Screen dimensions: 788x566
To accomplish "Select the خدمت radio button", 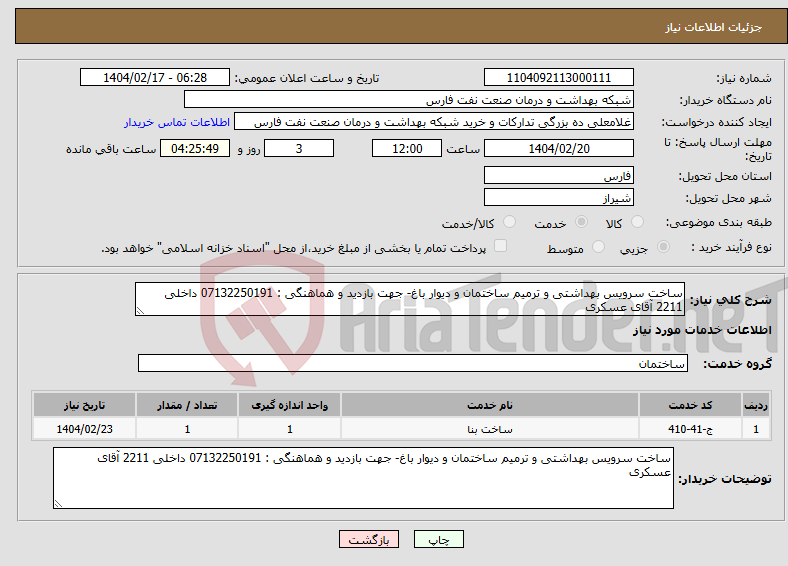I will (581, 222).
